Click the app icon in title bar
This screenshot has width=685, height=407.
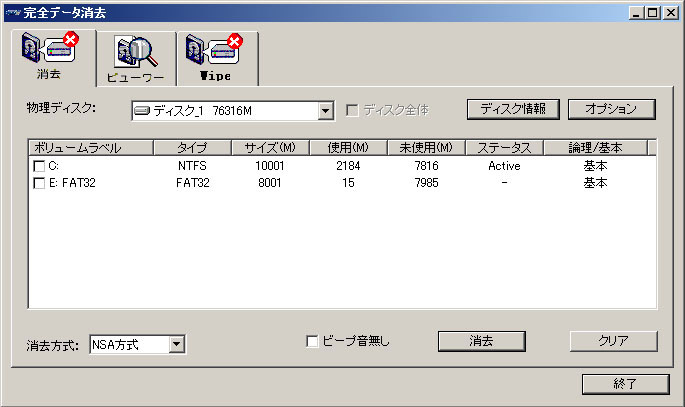click(12, 13)
